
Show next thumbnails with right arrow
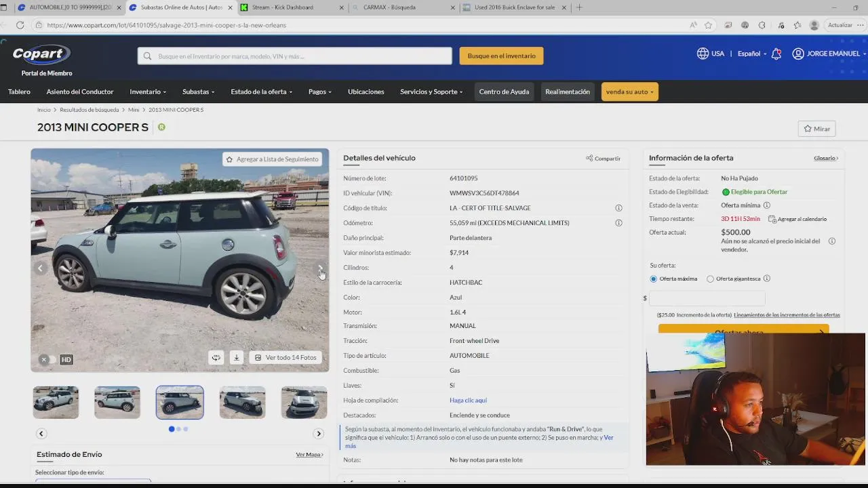point(319,434)
